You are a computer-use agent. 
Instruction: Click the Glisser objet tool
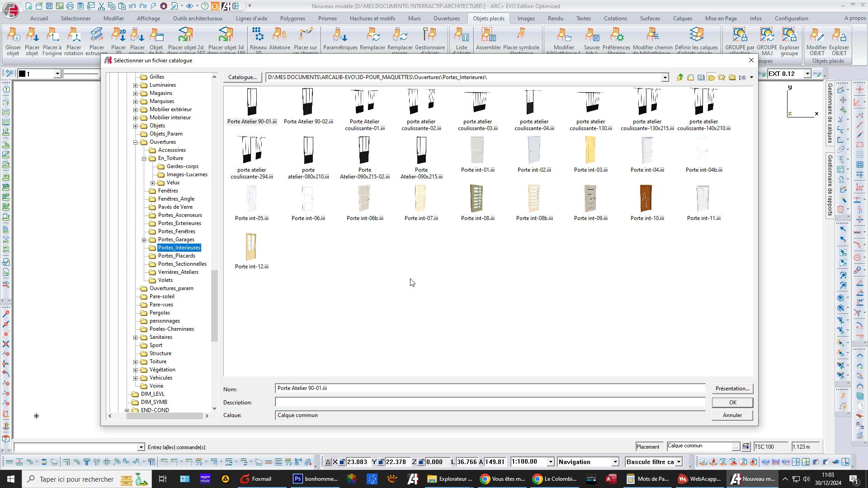tap(13, 41)
